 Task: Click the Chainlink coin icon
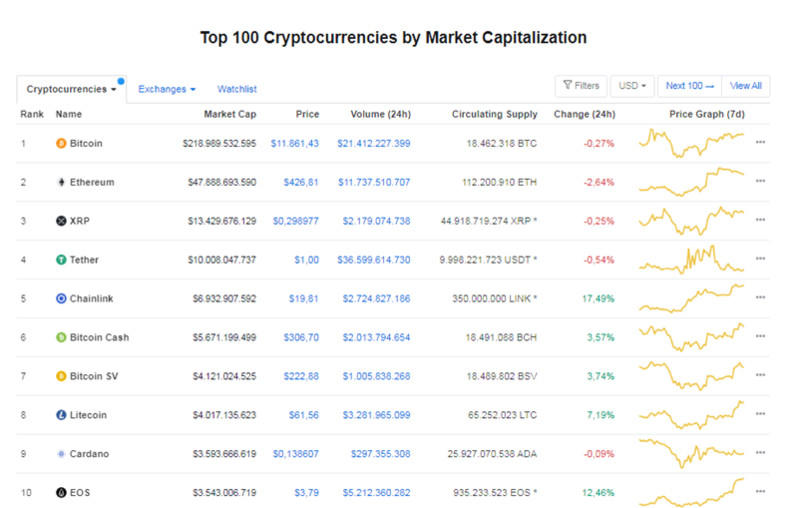click(61, 298)
